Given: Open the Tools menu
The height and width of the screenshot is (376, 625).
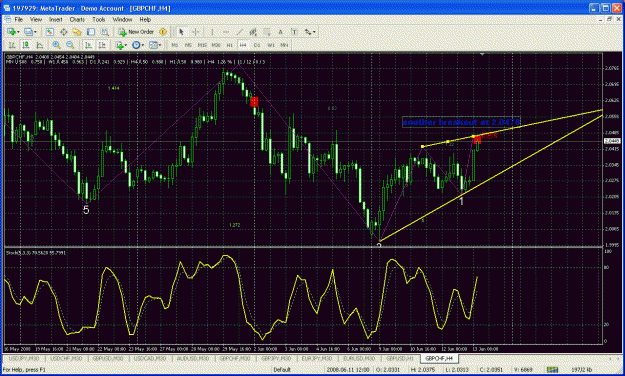Looking at the screenshot, I should 99,20.
